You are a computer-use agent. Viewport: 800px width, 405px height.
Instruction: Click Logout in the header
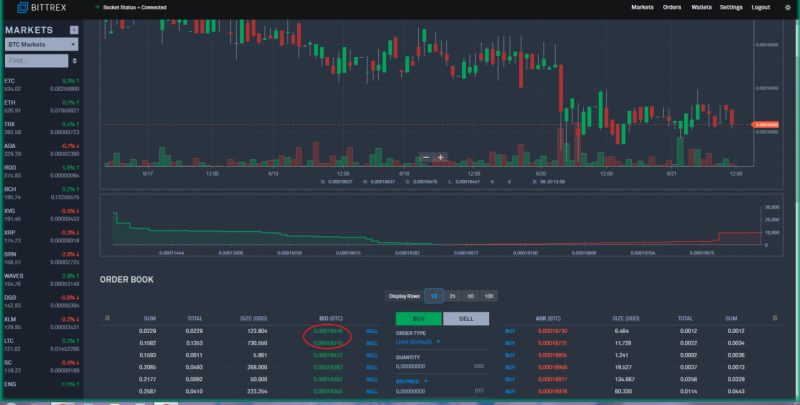[x=760, y=7]
